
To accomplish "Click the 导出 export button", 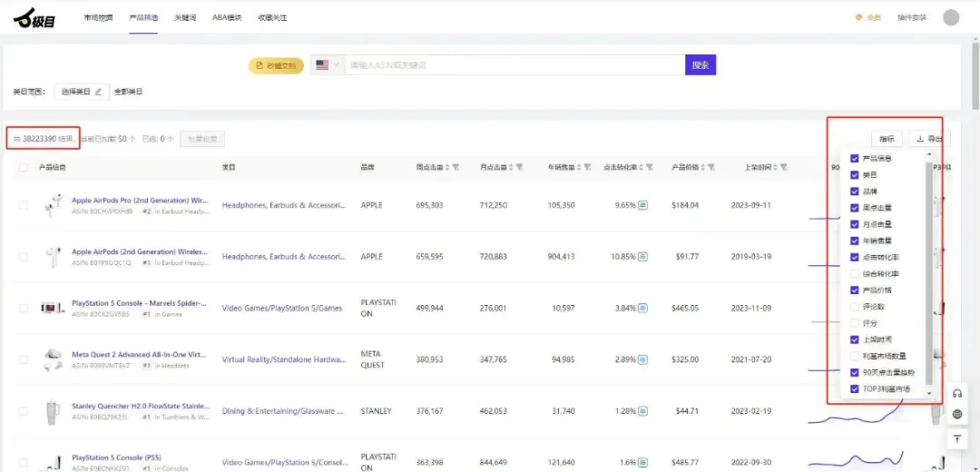I will coord(930,139).
